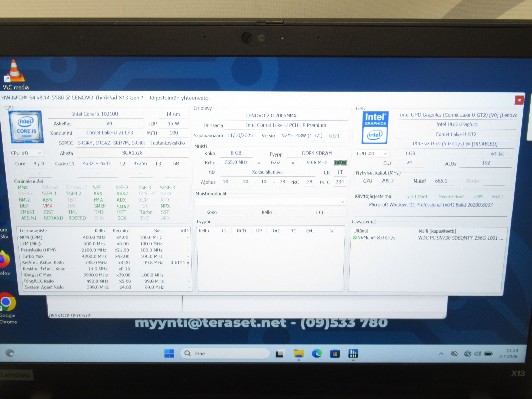Open File Explorer from the taskbar

pos(299,354)
